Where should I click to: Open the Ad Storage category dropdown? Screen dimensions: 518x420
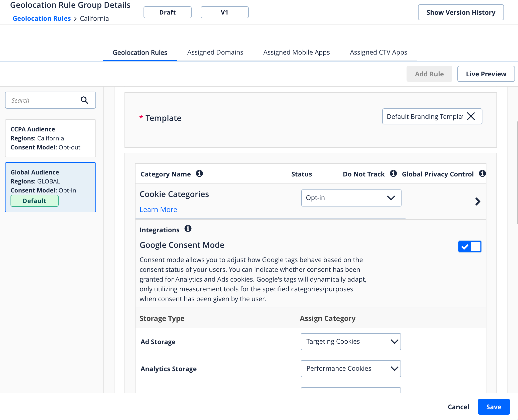click(351, 342)
